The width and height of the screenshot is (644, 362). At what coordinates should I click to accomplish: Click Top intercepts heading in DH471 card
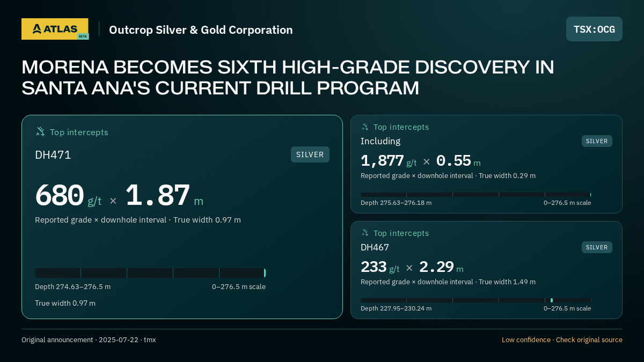[x=79, y=132]
